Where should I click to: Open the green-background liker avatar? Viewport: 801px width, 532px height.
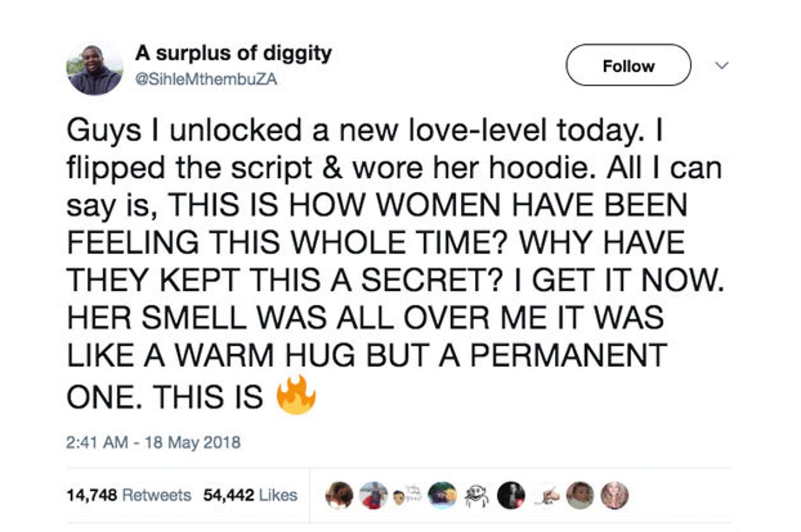[x=442, y=495]
